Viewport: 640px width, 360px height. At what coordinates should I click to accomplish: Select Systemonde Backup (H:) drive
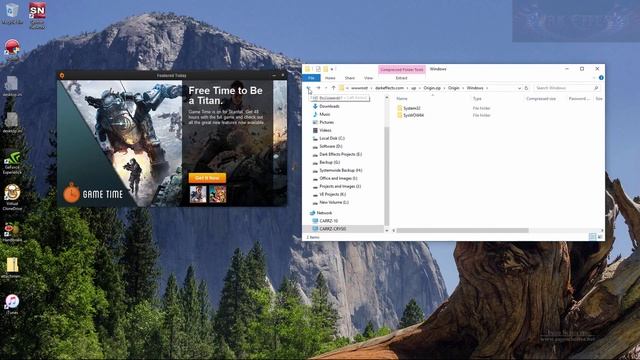[337, 170]
